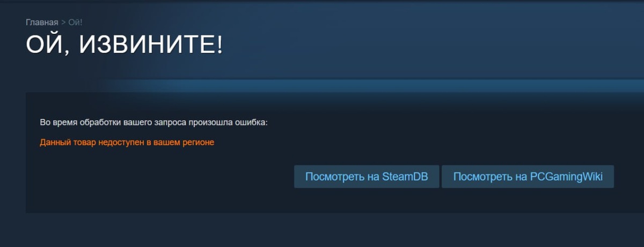Click the Во время обработки вашего запроса text
Image resolution: width=644 pixels, height=247 pixels.
coord(154,122)
